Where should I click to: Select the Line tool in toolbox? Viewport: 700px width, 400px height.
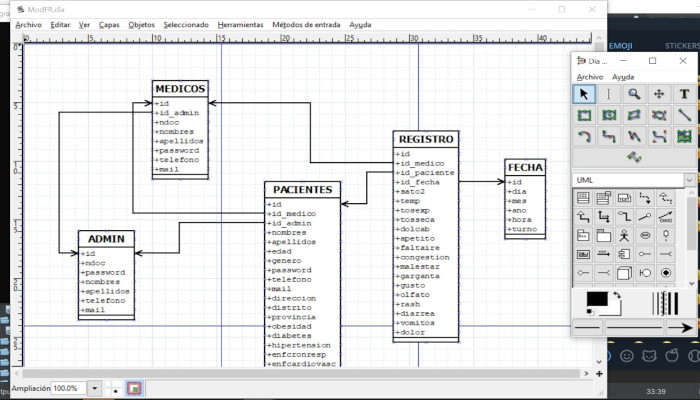pos(684,115)
